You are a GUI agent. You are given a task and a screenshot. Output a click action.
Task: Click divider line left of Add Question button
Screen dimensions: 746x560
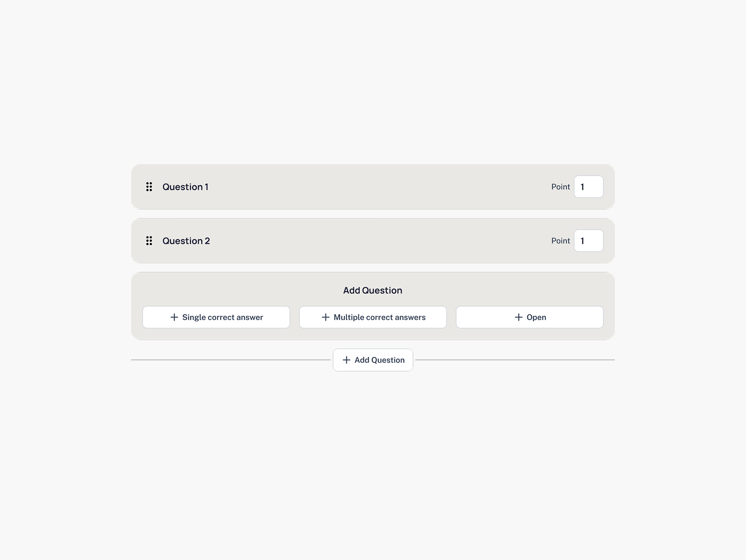231,360
